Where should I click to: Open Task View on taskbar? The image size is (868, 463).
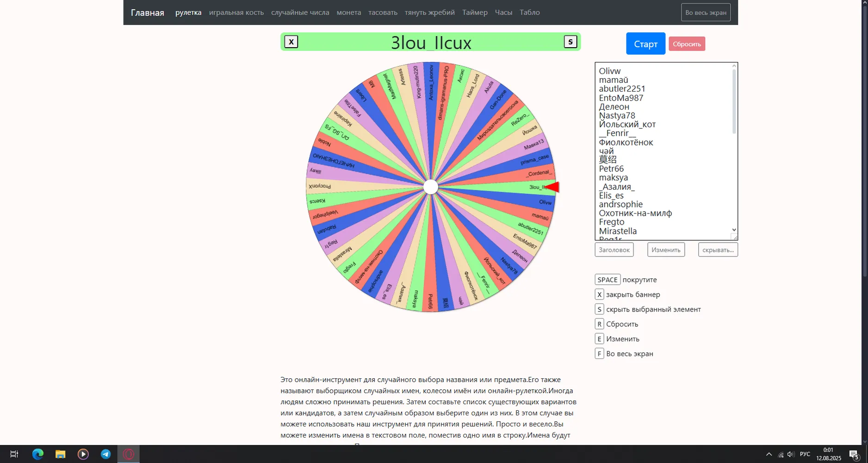coord(14,454)
